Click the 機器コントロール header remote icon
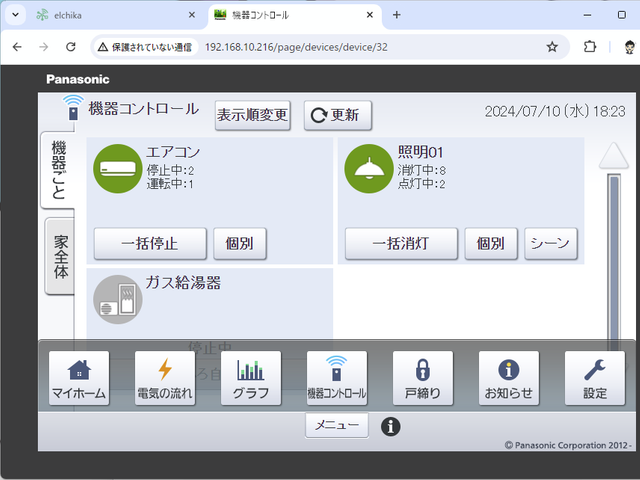640x480 pixels. (73, 107)
